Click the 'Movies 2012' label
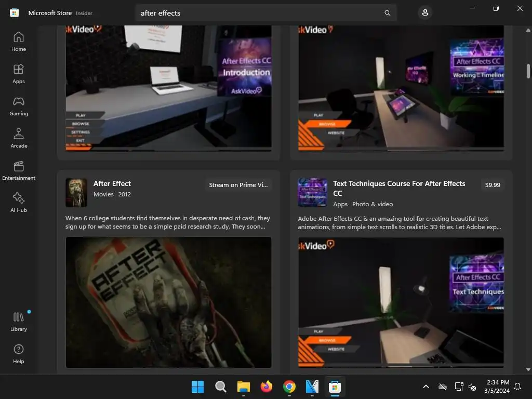This screenshot has height=399, width=532. 112,194
